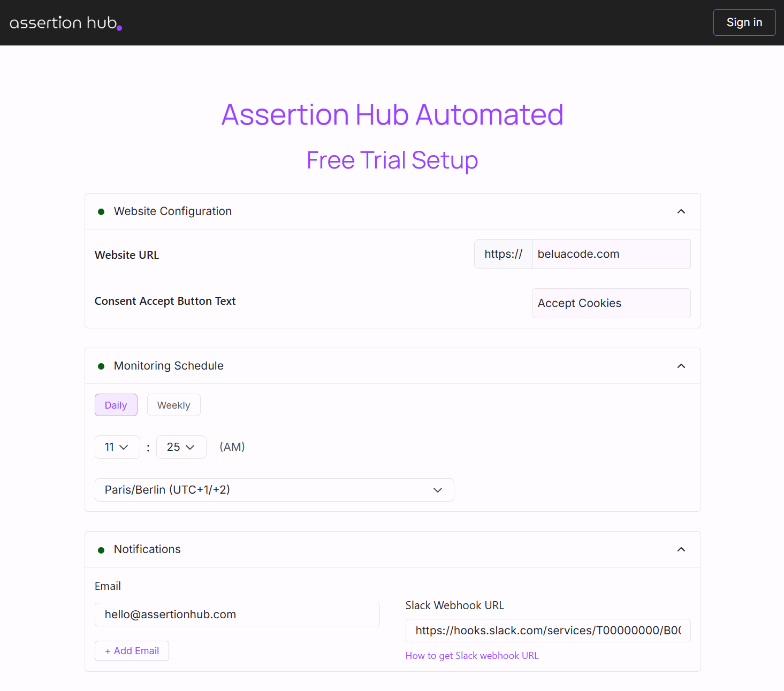Viewport: 784px width, 691px height.
Task: Click the chevron on the hour selector
Action: (124, 447)
